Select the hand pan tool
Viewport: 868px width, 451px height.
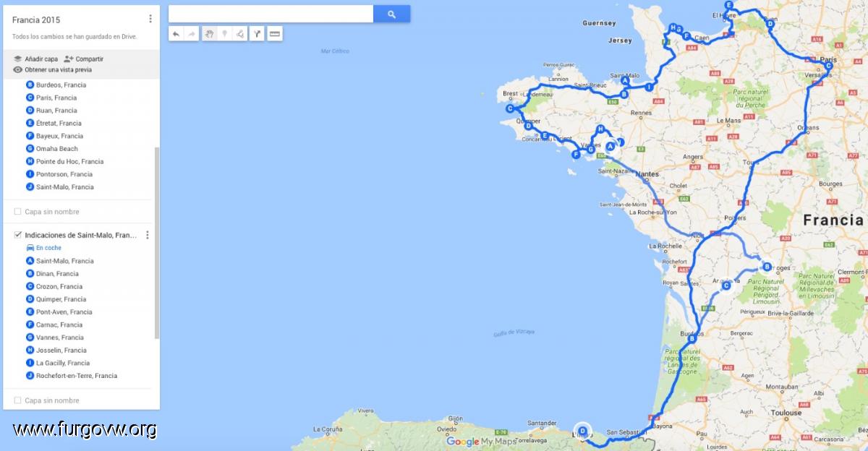pos(209,33)
